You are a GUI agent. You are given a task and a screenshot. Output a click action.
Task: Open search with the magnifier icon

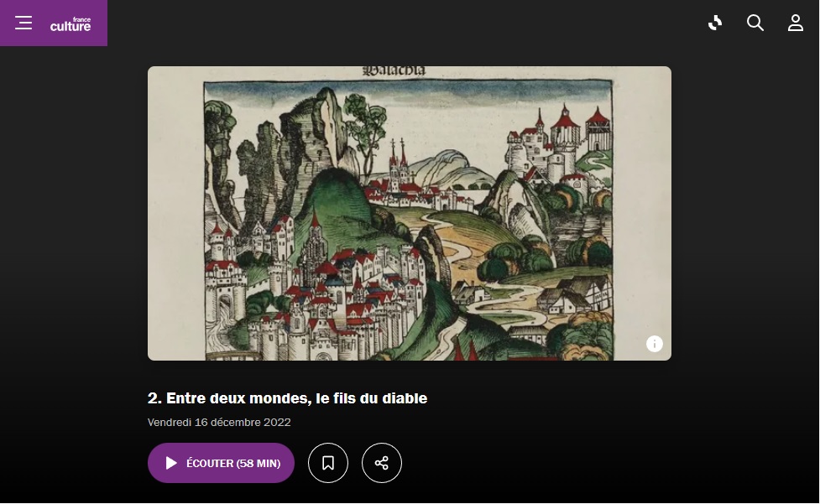[755, 23]
